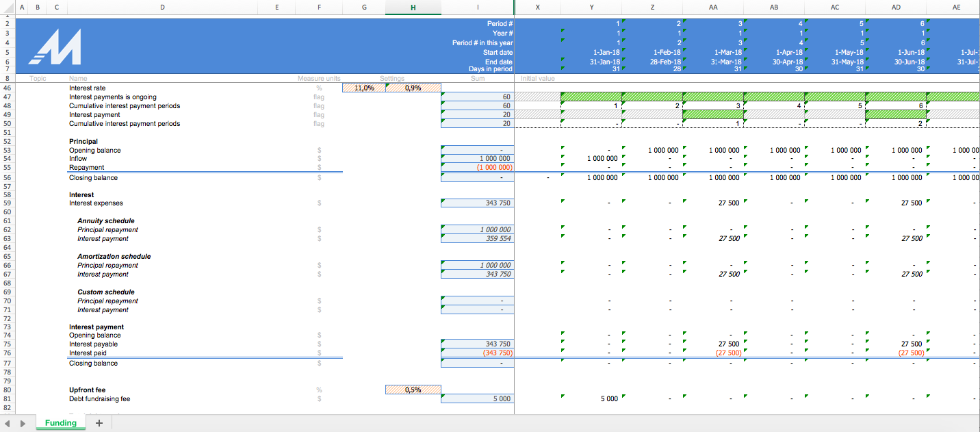Select column header AA
980x432 pixels.
(713, 7)
